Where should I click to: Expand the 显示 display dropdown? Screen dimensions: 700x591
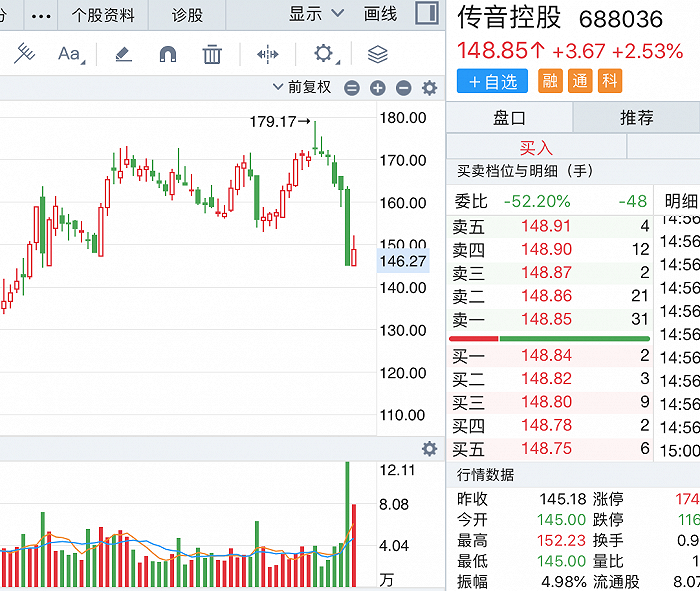coord(316,14)
